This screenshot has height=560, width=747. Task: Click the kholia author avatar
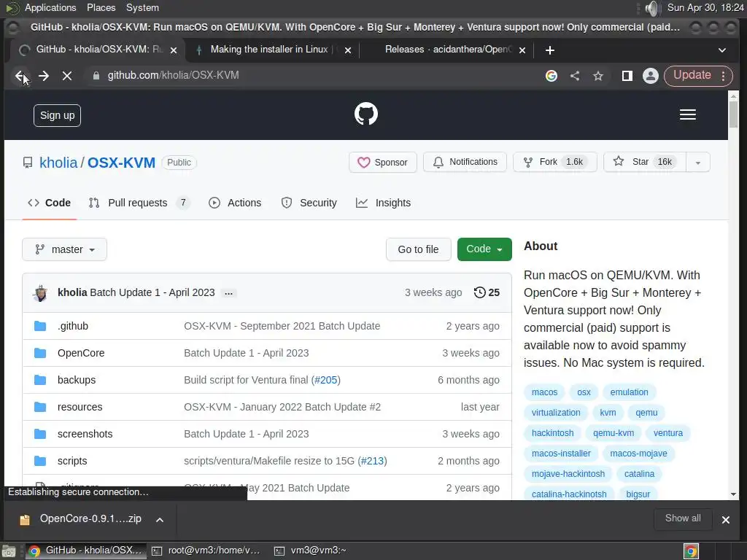(41, 293)
